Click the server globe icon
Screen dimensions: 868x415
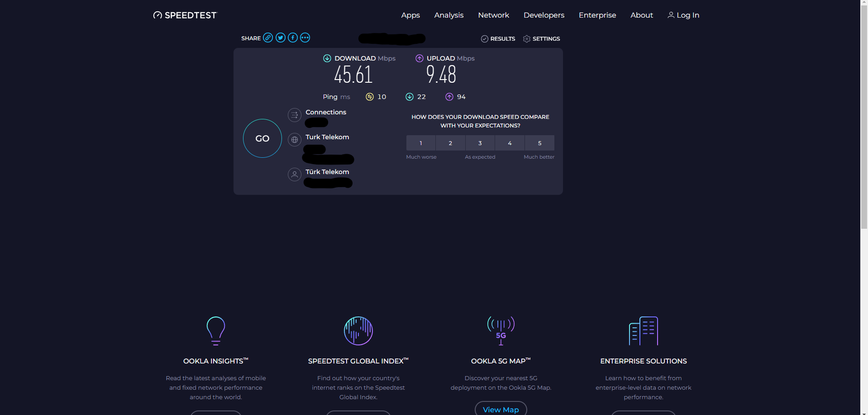pos(295,140)
